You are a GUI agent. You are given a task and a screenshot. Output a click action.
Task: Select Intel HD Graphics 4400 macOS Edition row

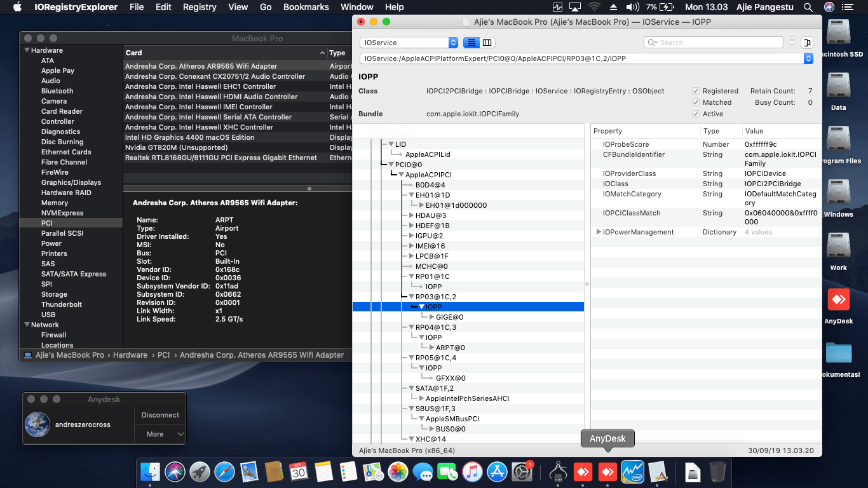238,137
